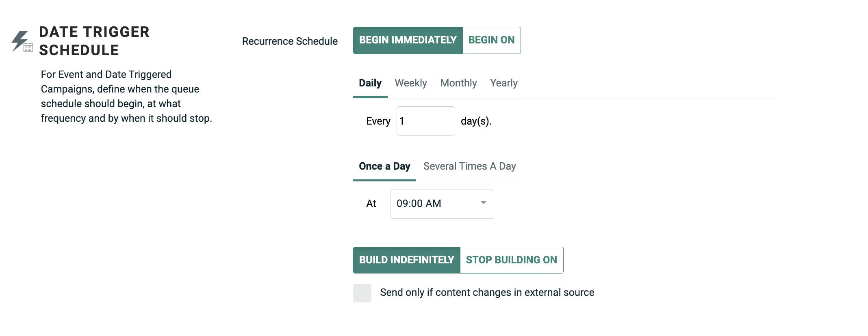Switch to Several Times A Day
This screenshot has width=868, height=336.
469,166
